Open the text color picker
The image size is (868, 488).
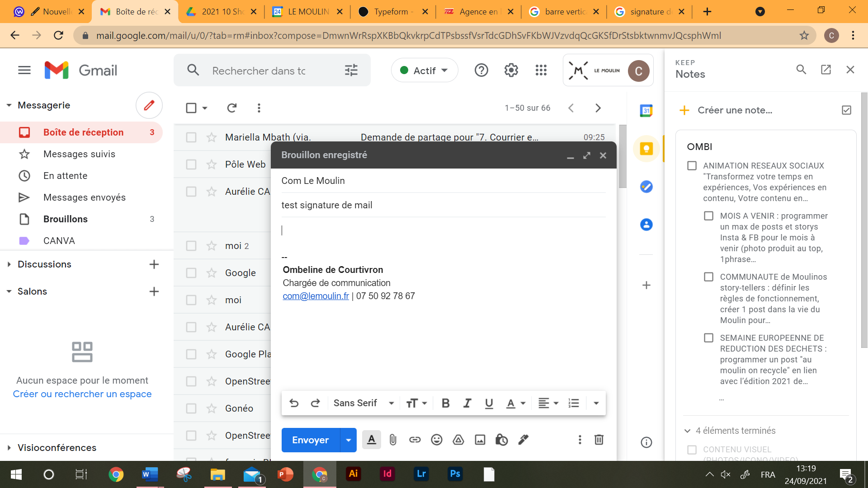pyautogui.click(x=515, y=403)
